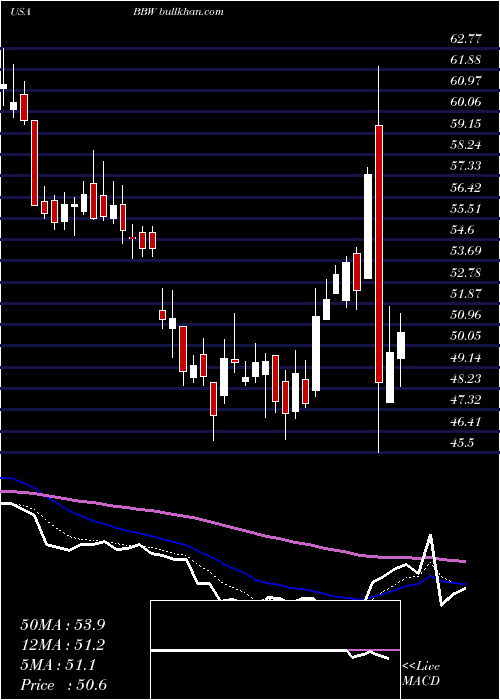The image size is (500, 700).
Task: Click the BBW bullkhan.com title text
Action: tap(178, 12)
